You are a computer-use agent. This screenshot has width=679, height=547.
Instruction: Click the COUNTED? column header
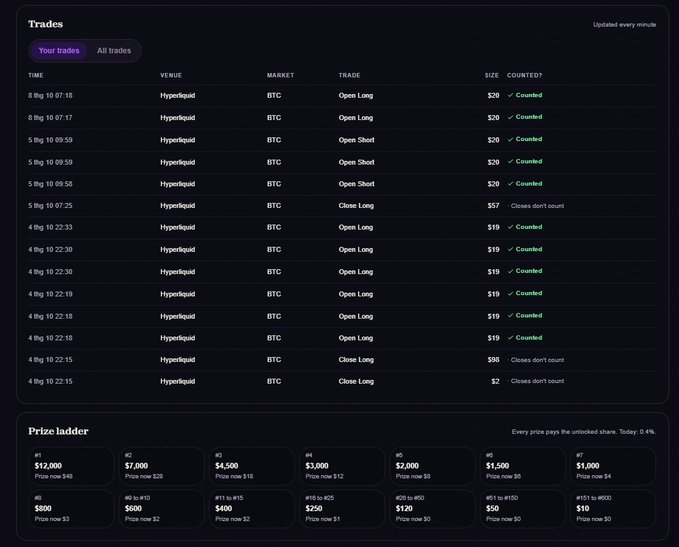tap(524, 75)
